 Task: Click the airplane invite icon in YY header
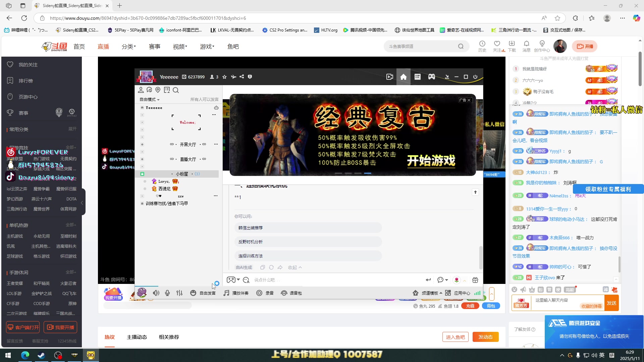click(233, 77)
